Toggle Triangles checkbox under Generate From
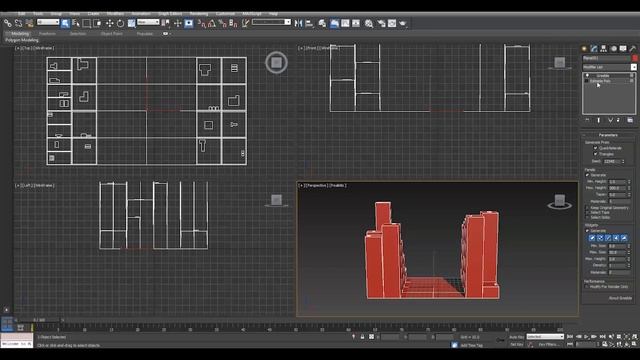 click(x=595, y=154)
